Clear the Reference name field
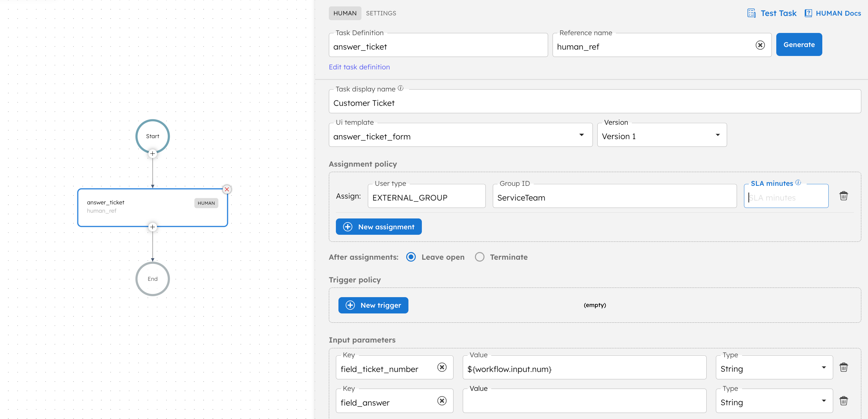The width and height of the screenshot is (868, 419). click(760, 45)
